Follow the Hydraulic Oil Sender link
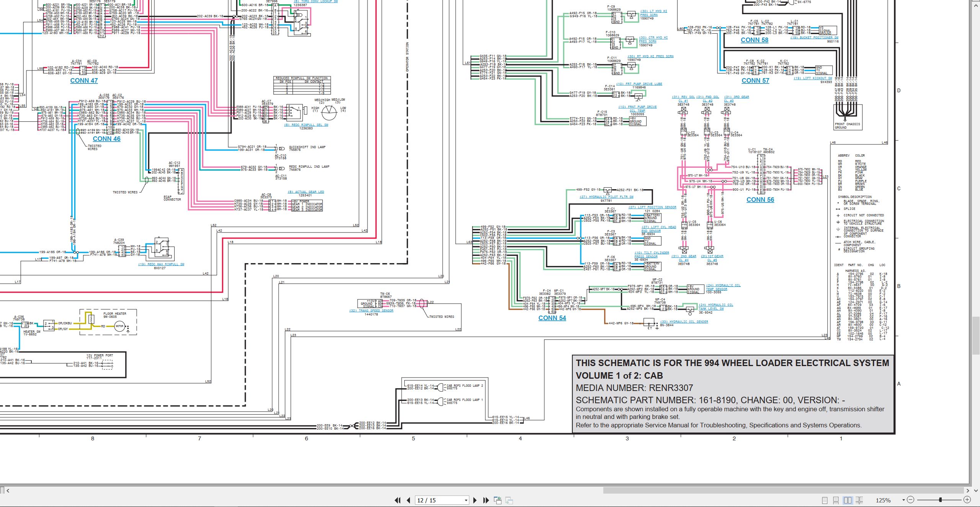980x507 pixels. tap(684, 322)
